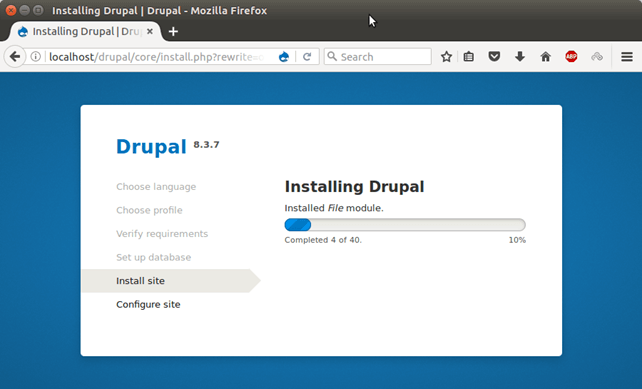Save page to Pocket icon

494,57
